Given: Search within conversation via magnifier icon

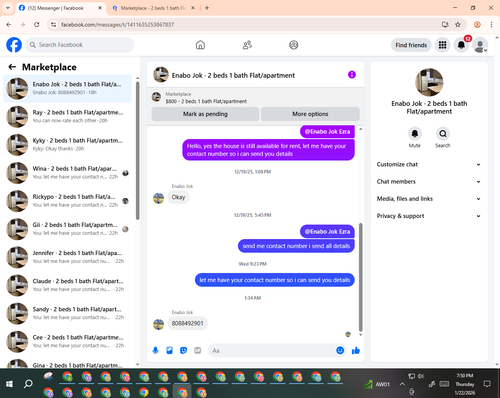Looking at the screenshot, I should click(x=443, y=134).
